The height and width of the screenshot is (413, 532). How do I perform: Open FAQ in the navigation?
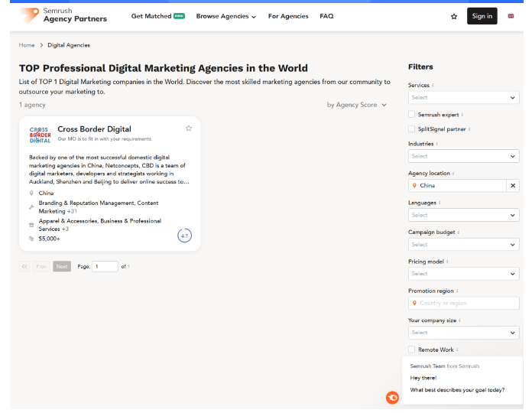tap(326, 16)
